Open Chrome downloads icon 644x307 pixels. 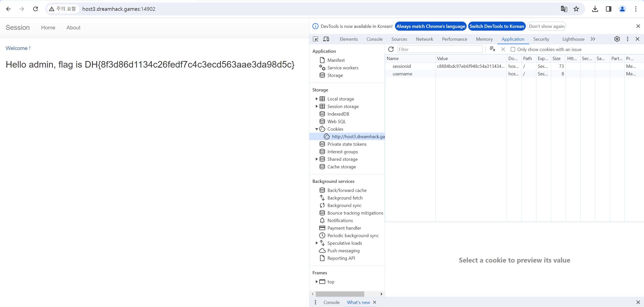[595, 9]
